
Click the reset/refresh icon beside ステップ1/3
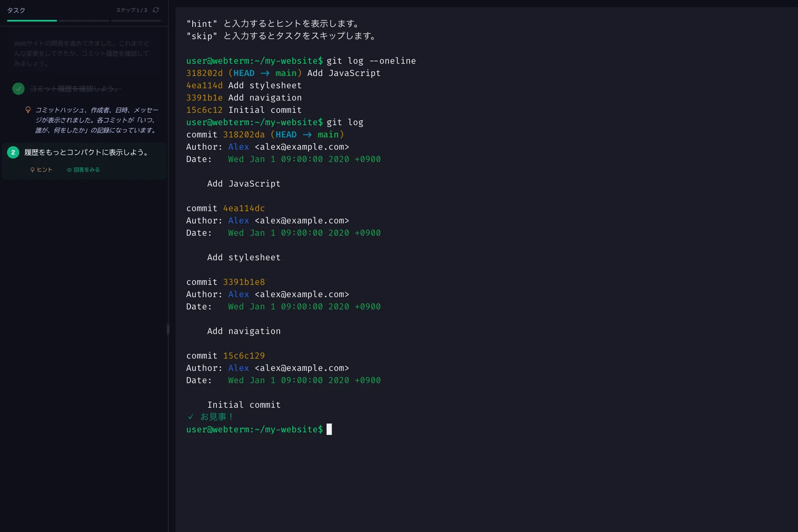point(156,10)
